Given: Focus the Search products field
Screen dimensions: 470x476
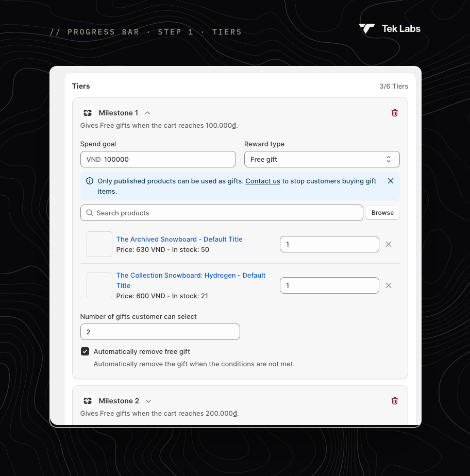Looking at the screenshot, I should 222,213.
